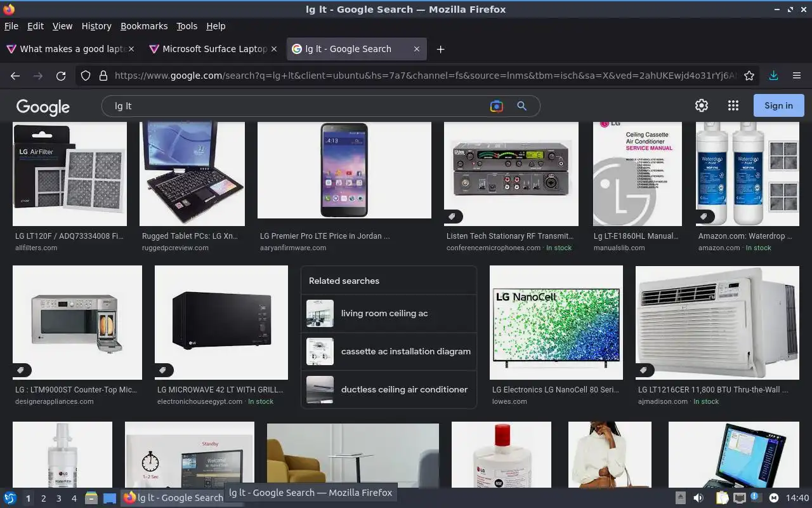Open the LG NanoCell TV image
The height and width of the screenshot is (508, 812).
point(556,323)
